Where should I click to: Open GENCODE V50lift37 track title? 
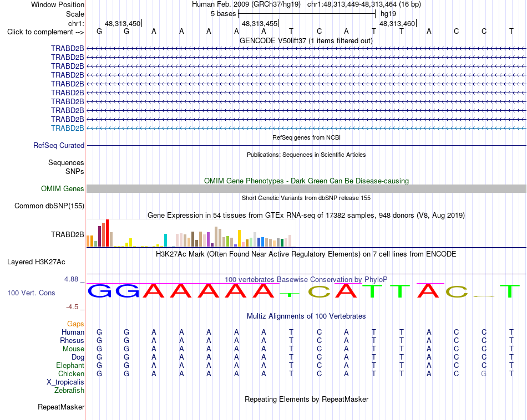[x=306, y=40]
